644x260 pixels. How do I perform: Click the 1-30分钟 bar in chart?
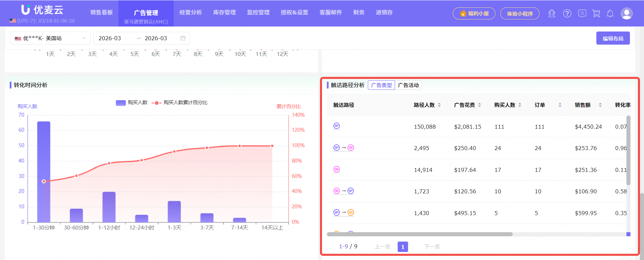point(44,172)
